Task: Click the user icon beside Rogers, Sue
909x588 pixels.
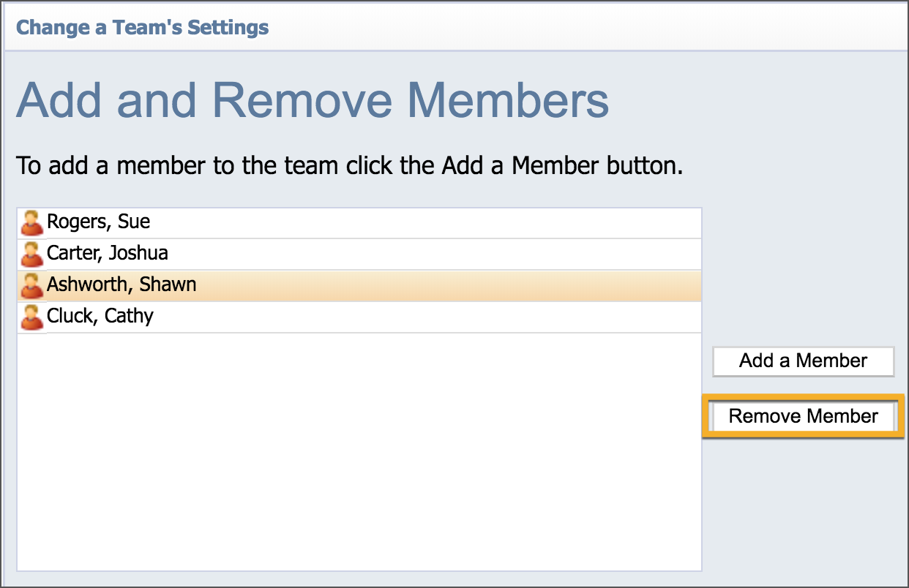Action: point(31,223)
